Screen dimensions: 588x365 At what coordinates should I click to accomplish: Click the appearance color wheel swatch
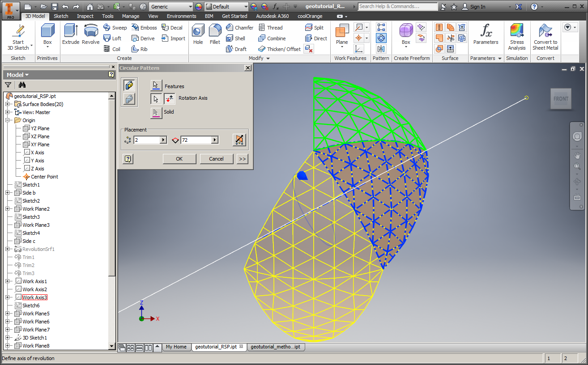[199, 7]
